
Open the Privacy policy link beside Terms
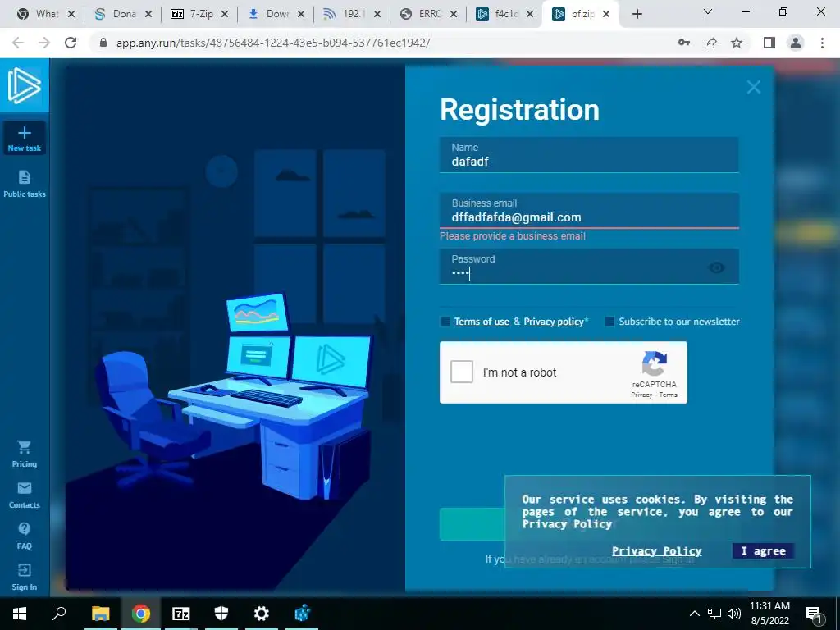click(554, 322)
